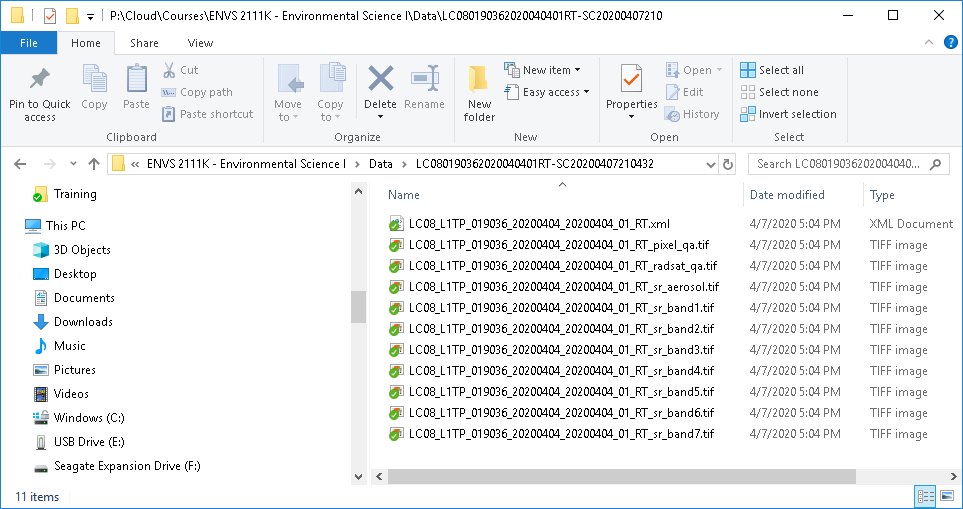
Task: Navigate up one folder with up arrow
Action: tap(94, 164)
